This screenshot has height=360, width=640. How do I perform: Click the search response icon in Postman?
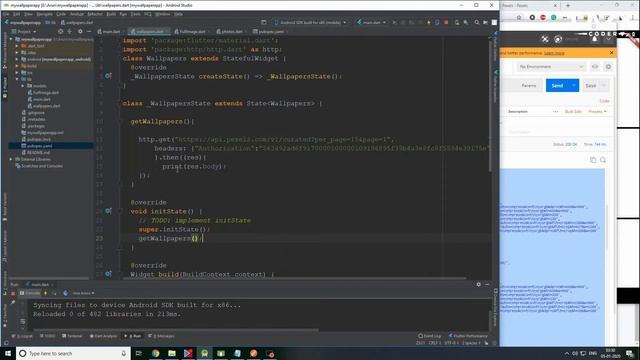point(603,160)
